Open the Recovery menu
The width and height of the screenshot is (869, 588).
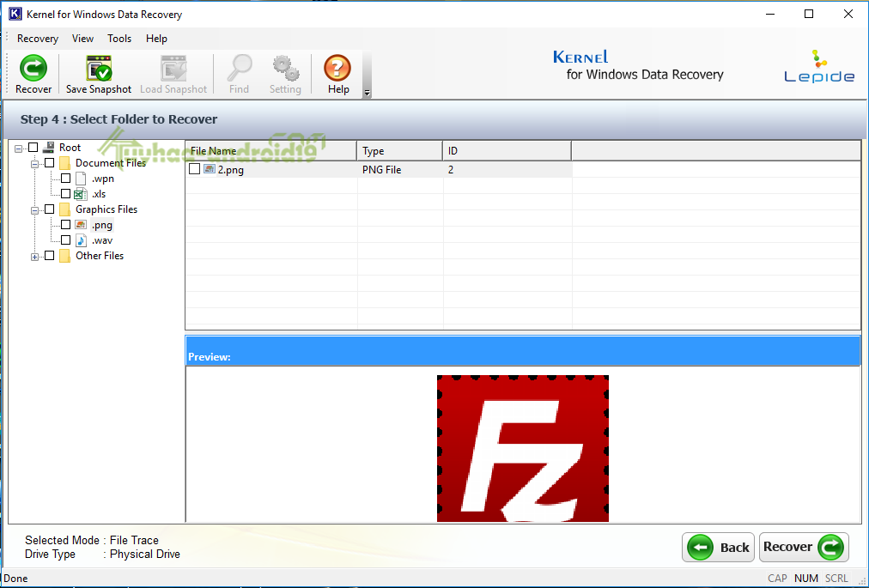tap(38, 39)
